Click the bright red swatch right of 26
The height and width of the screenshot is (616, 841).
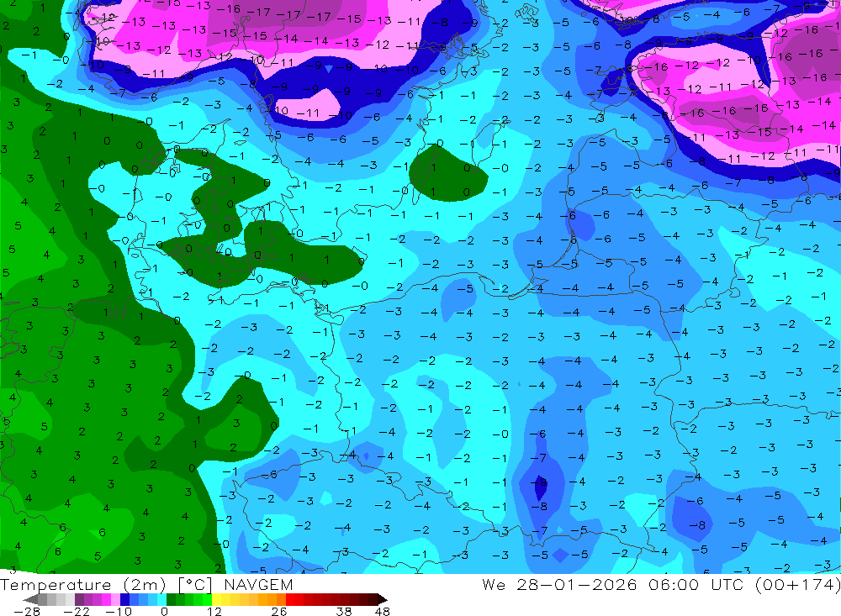pos(290,599)
